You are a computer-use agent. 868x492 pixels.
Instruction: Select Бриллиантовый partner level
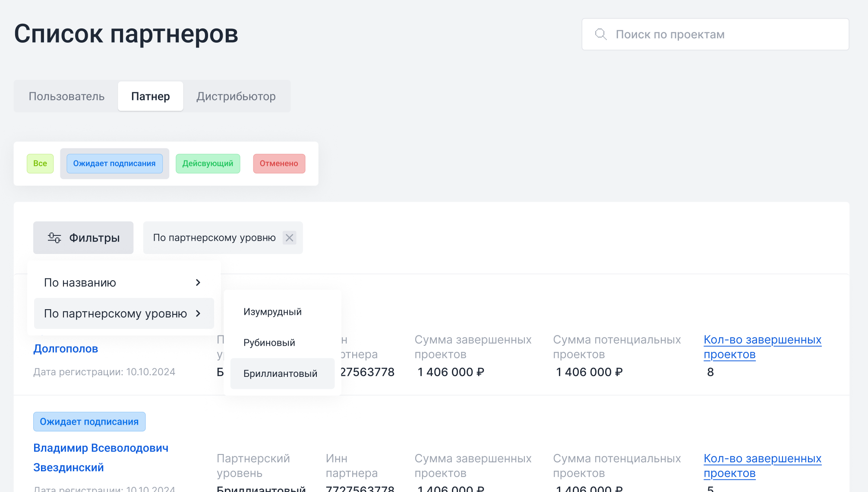pyautogui.click(x=282, y=373)
